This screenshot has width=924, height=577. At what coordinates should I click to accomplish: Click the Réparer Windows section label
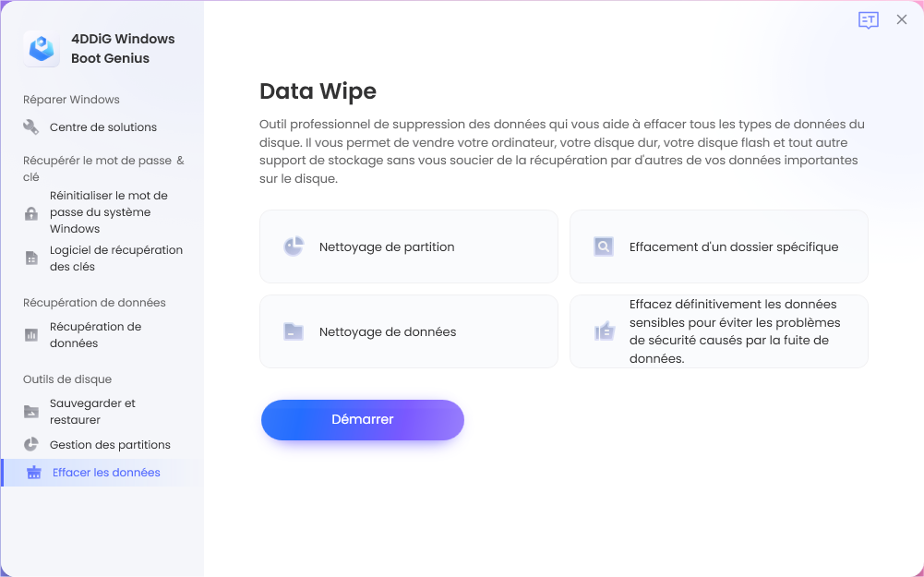pyautogui.click(x=71, y=100)
